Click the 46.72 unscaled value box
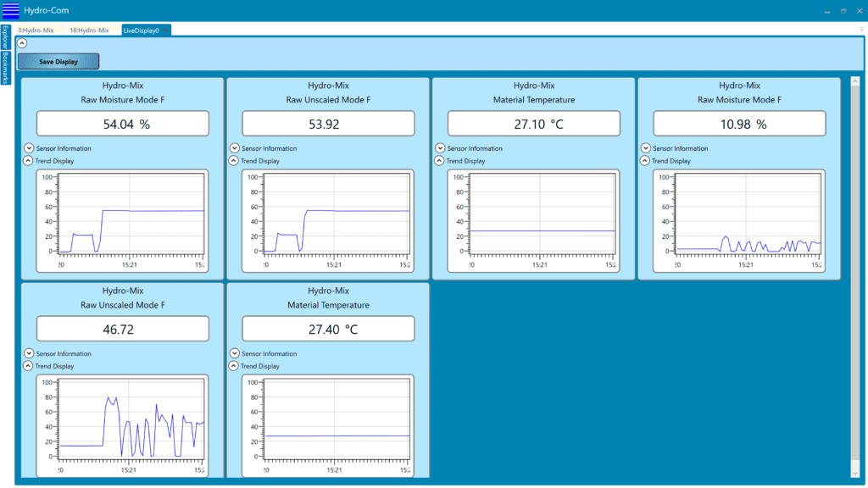The image size is (868, 488). point(123,329)
